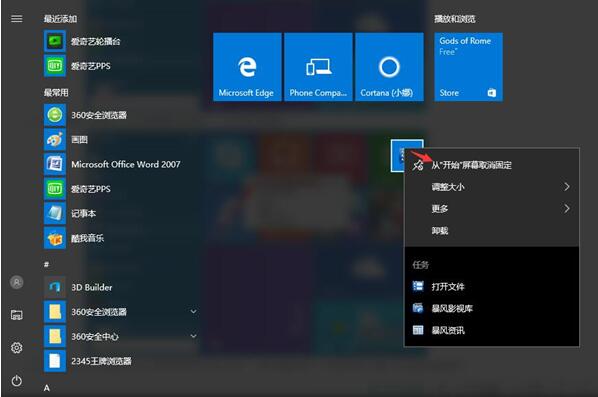
Task: Launch the 360安全浏览器 icon under 最常用
Action: coord(55,115)
